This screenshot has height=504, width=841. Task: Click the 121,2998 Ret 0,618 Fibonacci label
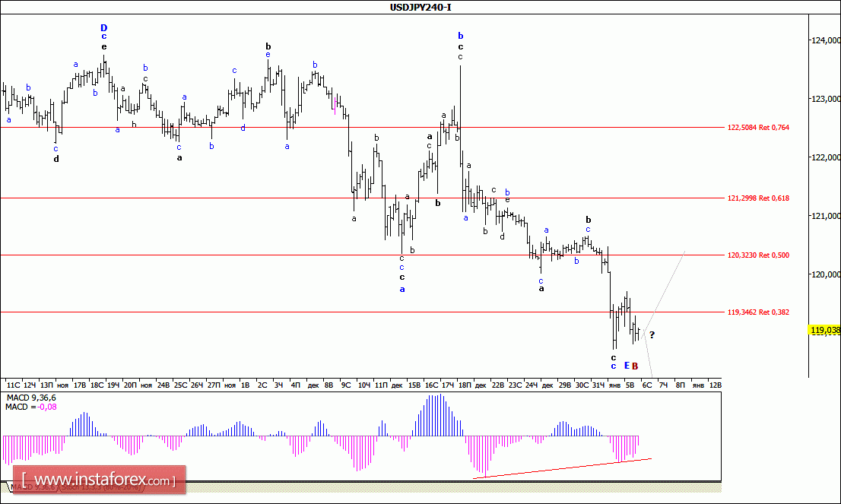point(758,198)
